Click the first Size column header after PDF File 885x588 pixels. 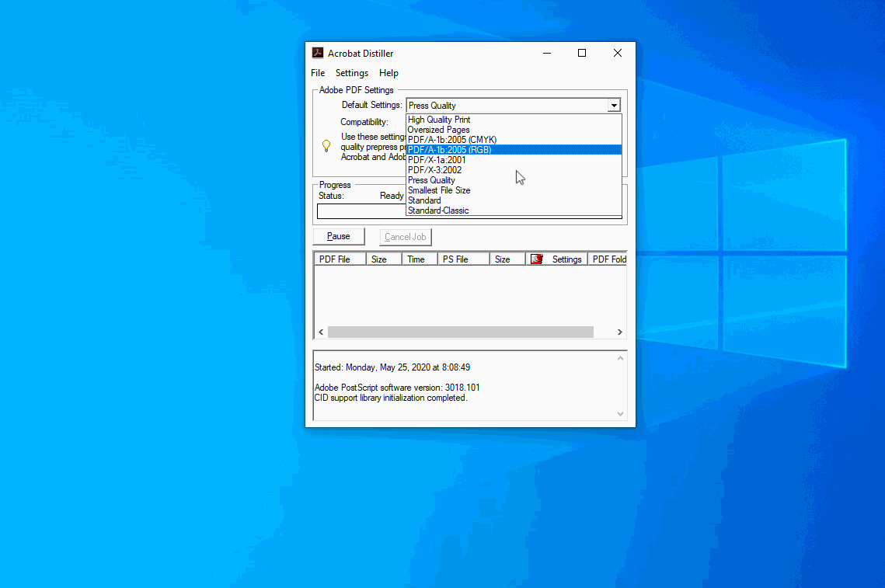(385, 259)
